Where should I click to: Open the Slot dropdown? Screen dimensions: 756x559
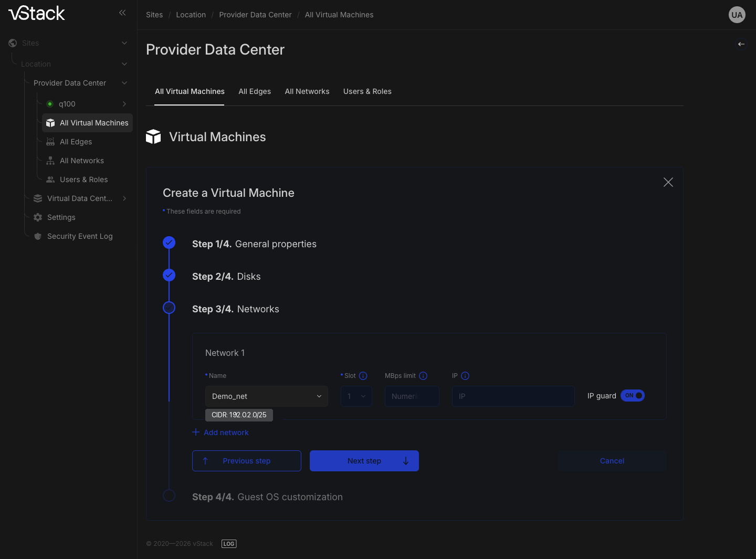click(x=356, y=396)
